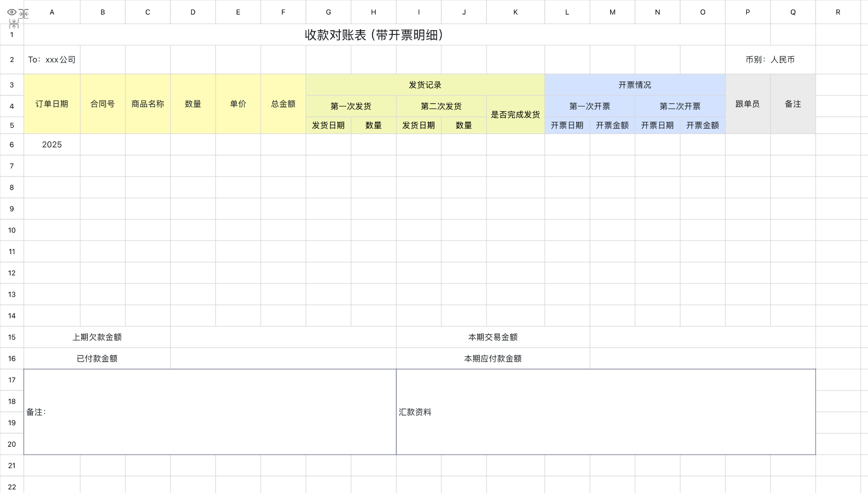Click the merged 开票情况 header
Screen dimensions: 868x493
tap(635, 85)
